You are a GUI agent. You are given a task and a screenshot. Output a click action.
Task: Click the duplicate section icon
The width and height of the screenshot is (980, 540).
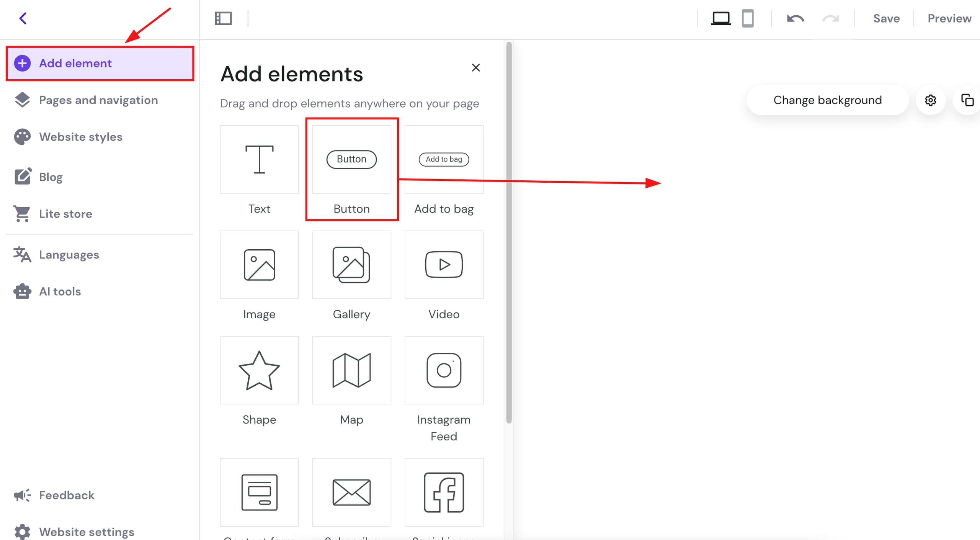[967, 100]
